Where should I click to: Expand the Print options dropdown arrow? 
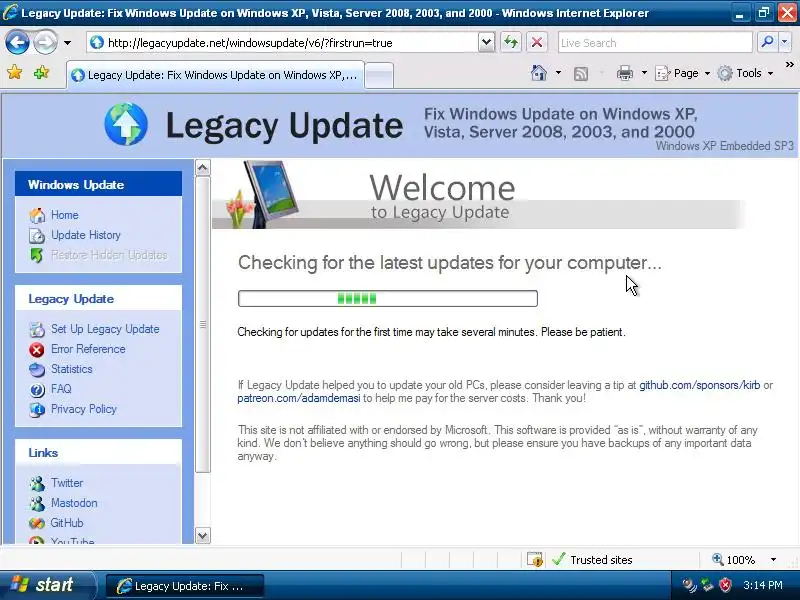(644, 73)
